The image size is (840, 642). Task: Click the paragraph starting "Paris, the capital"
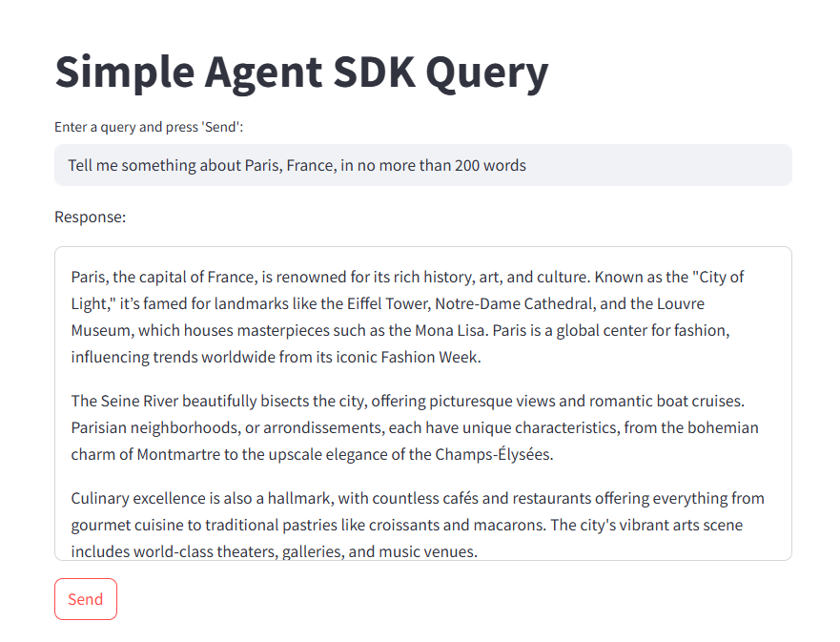(x=408, y=317)
